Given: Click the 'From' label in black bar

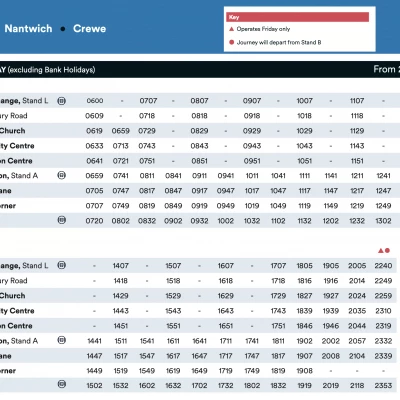Looking at the screenshot, I should [x=384, y=69].
